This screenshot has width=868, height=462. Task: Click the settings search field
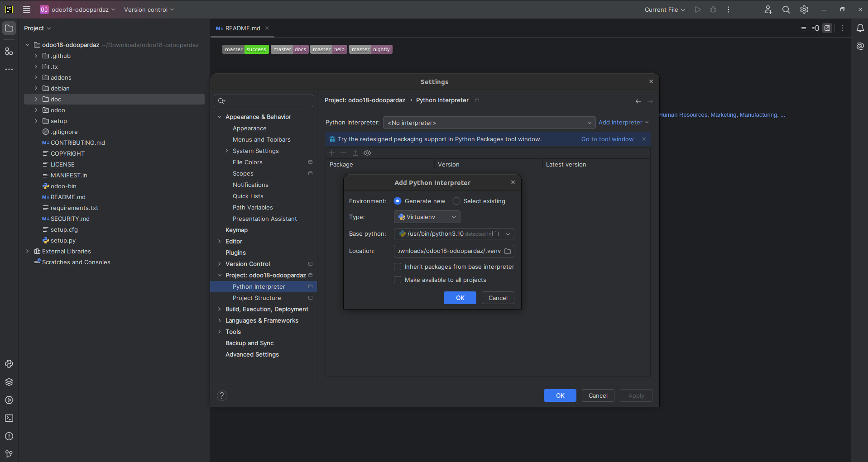264,101
